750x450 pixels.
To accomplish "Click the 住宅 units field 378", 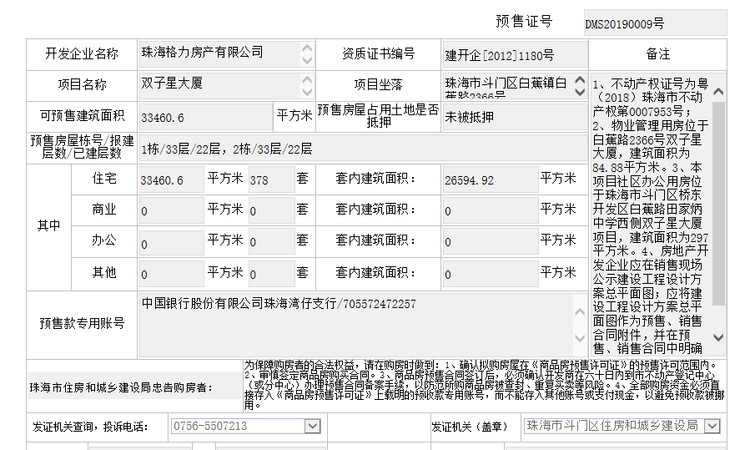I will point(272,180).
